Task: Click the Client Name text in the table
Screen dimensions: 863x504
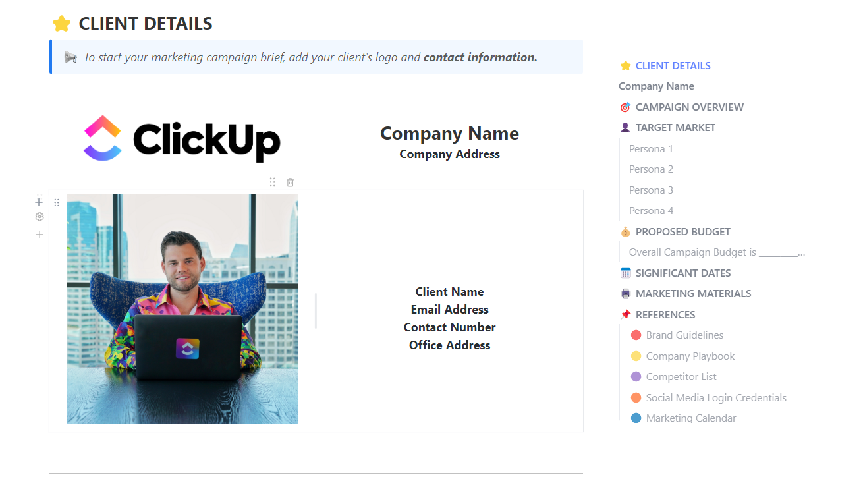Action: coord(449,292)
